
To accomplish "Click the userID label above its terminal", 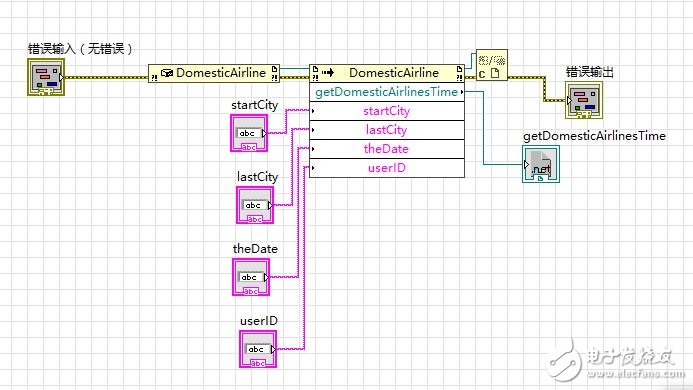I will click(x=259, y=321).
